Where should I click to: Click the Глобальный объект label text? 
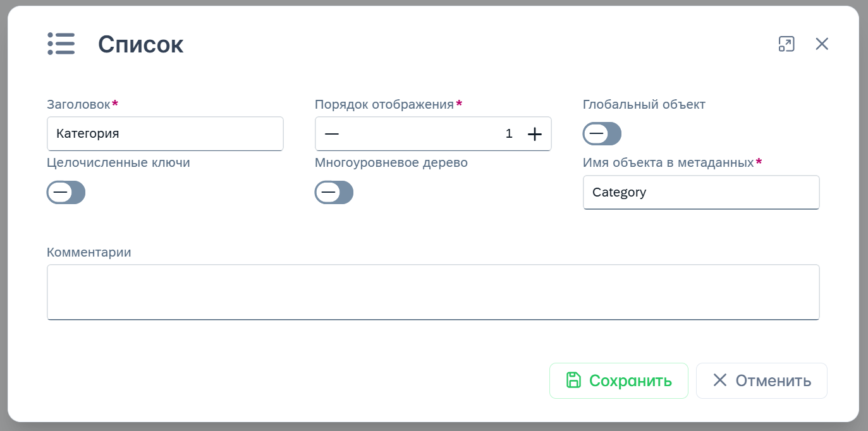pyautogui.click(x=644, y=104)
